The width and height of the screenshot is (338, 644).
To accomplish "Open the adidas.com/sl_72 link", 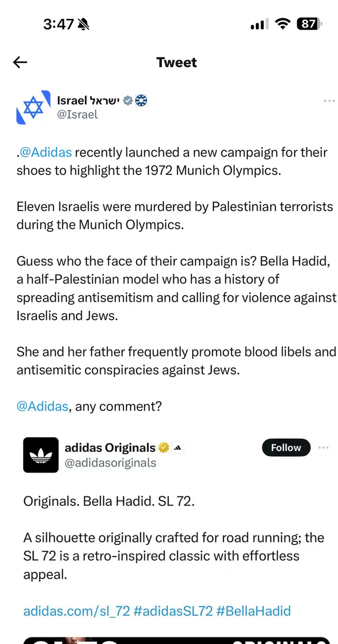I will (x=76, y=610).
